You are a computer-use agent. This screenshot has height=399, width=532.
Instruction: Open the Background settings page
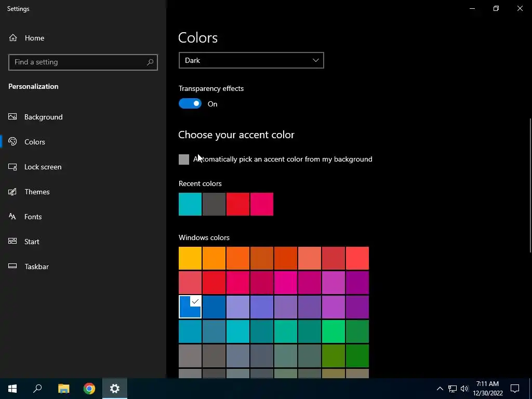pos(44,117)
